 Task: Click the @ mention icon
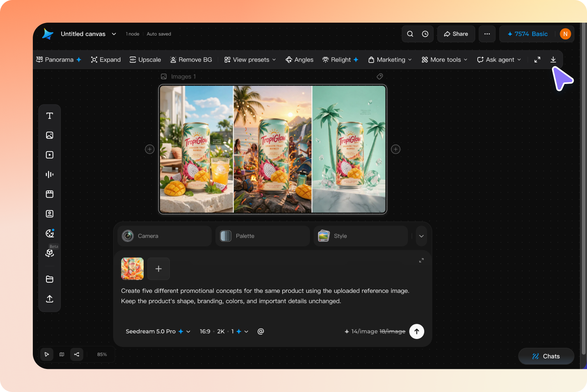tap(261, 331)
